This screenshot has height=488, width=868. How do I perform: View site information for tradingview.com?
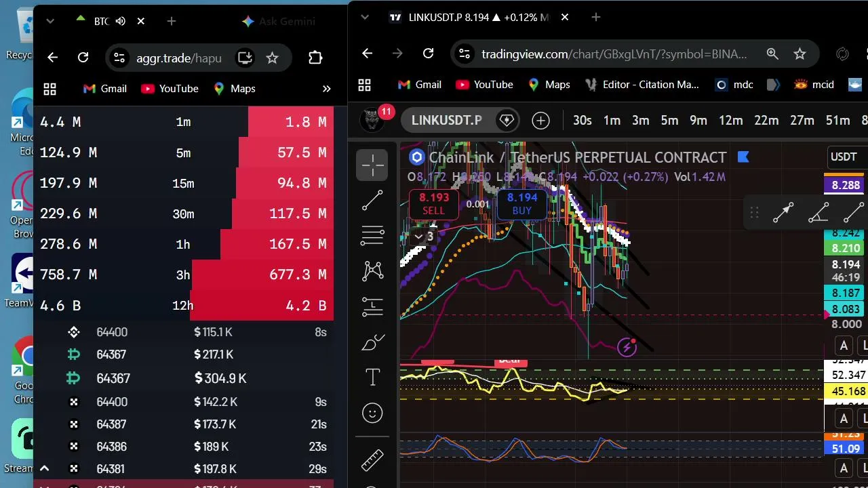(x=463, y=54)
